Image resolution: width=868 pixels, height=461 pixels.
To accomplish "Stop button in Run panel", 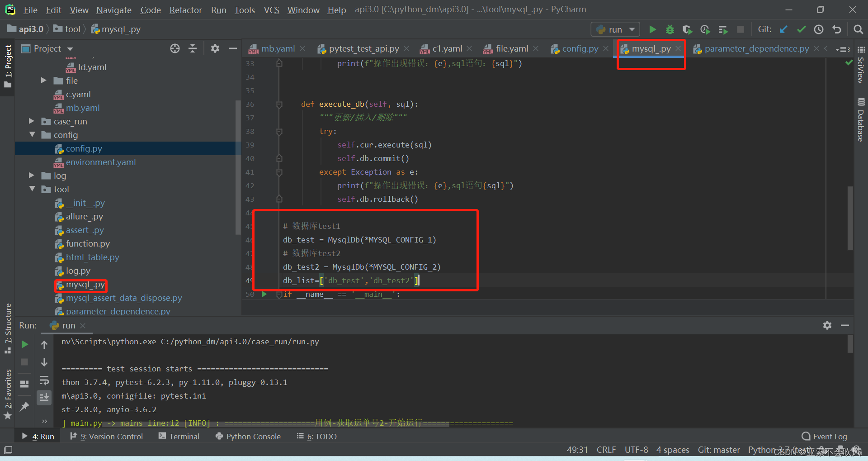I will [25, 362].
